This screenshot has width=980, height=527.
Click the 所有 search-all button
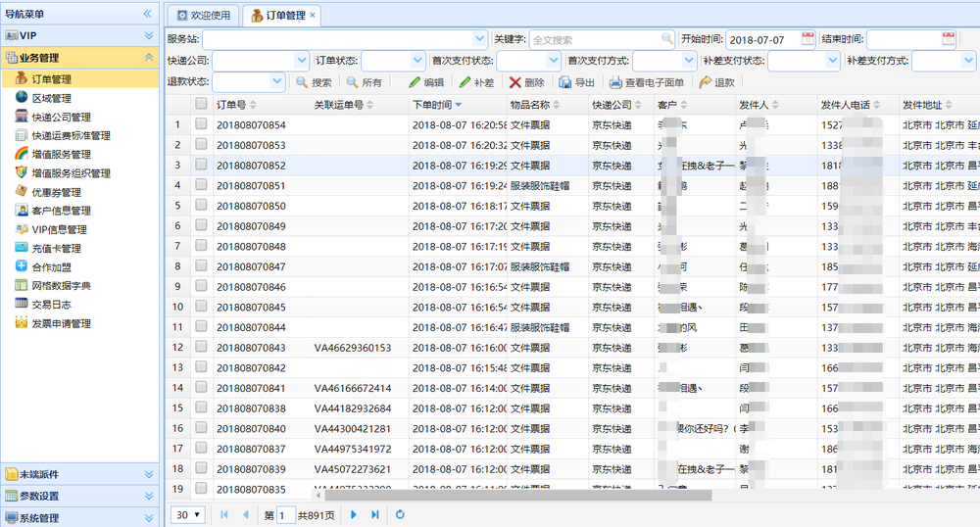coord(365,82)
